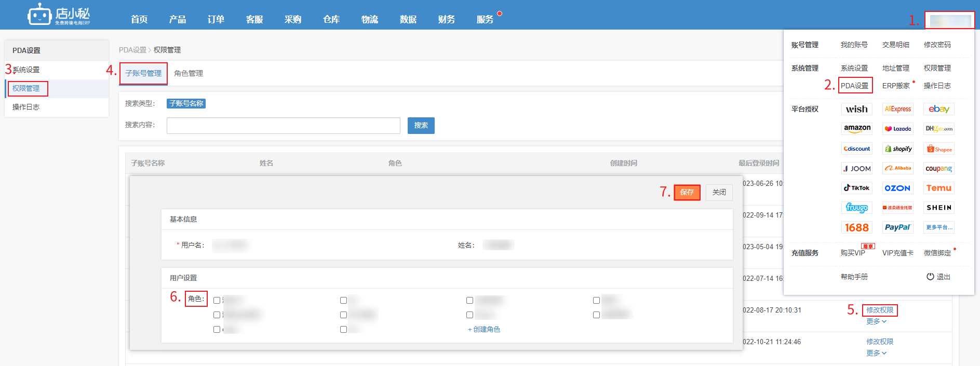Check the second checkbox in first role row
Screen dimensions: 980x366
[x=343, y=301]
